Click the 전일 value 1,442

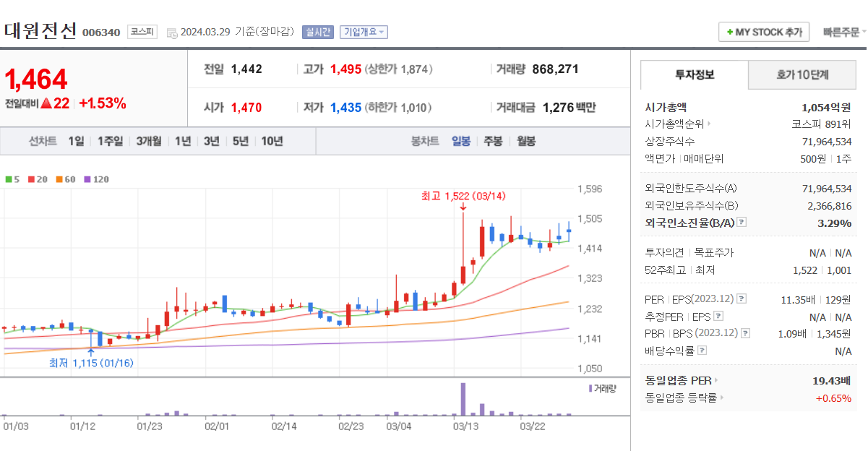pos(246,69)
